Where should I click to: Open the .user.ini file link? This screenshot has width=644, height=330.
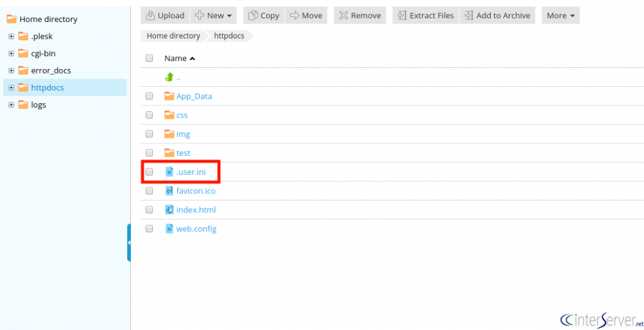[191, 172]
